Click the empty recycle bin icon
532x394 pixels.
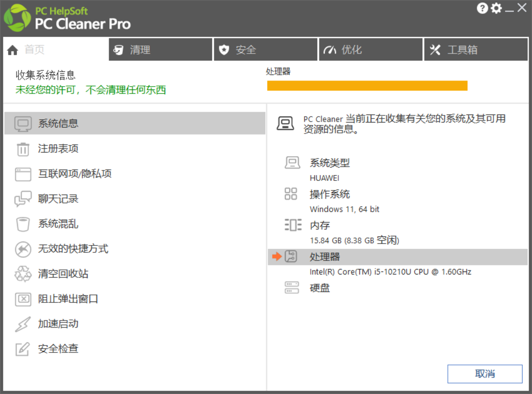(x=23, y=274)
